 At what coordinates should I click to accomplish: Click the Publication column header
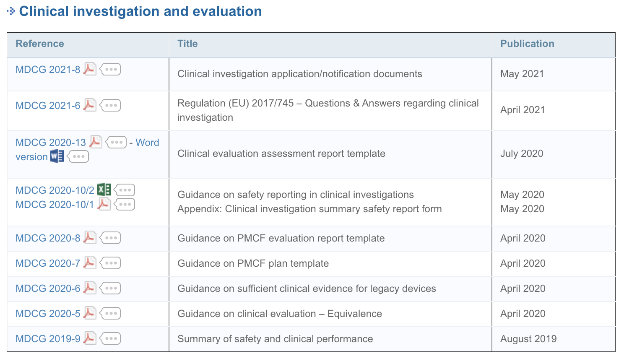(527, 44)
